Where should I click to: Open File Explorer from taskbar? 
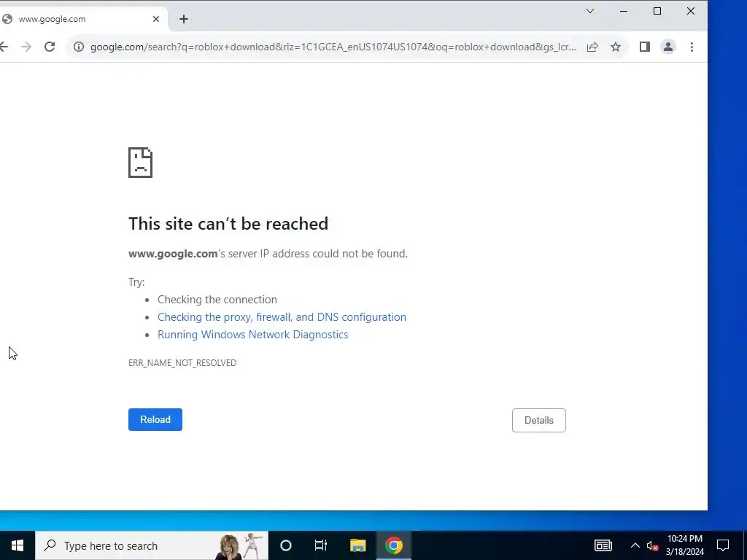click(357, 545)
